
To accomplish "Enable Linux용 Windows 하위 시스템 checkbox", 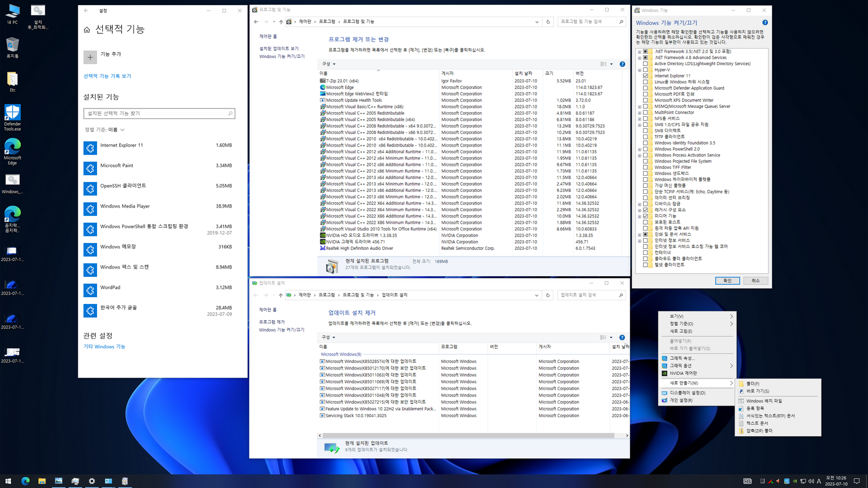I will (645, 82).
